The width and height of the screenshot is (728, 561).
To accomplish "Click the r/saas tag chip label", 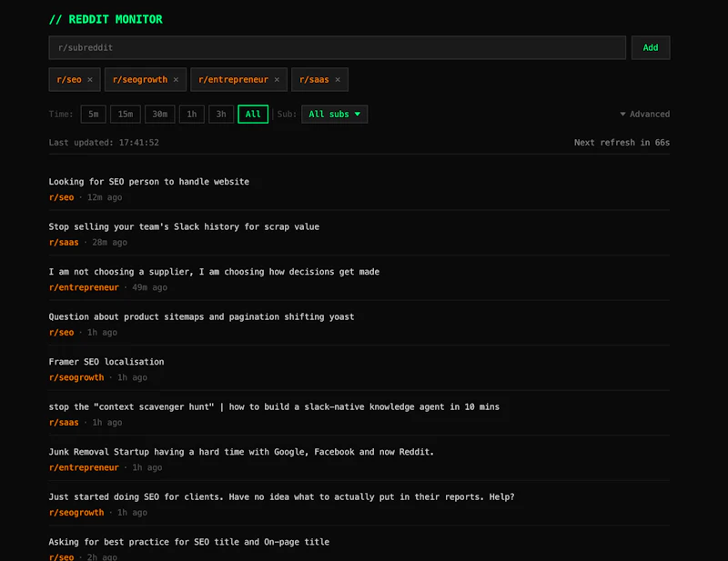I will click(314, 80).
